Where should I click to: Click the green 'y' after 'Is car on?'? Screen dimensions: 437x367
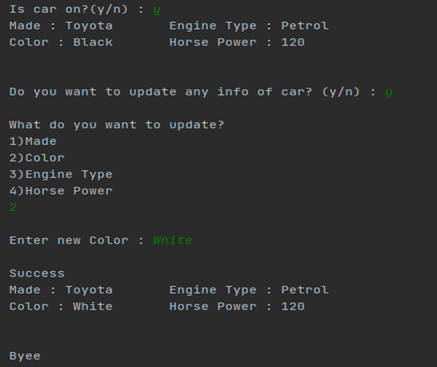(x=157, y=10)
